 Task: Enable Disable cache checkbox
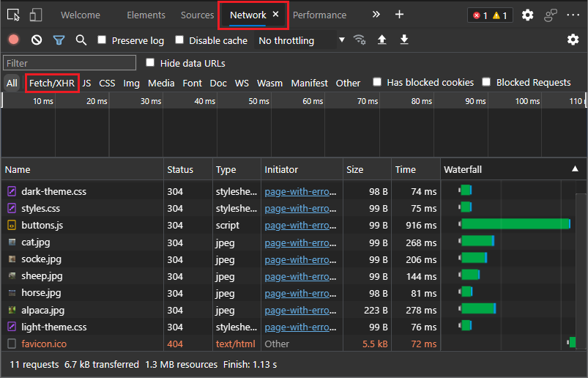tap(179, 40)
